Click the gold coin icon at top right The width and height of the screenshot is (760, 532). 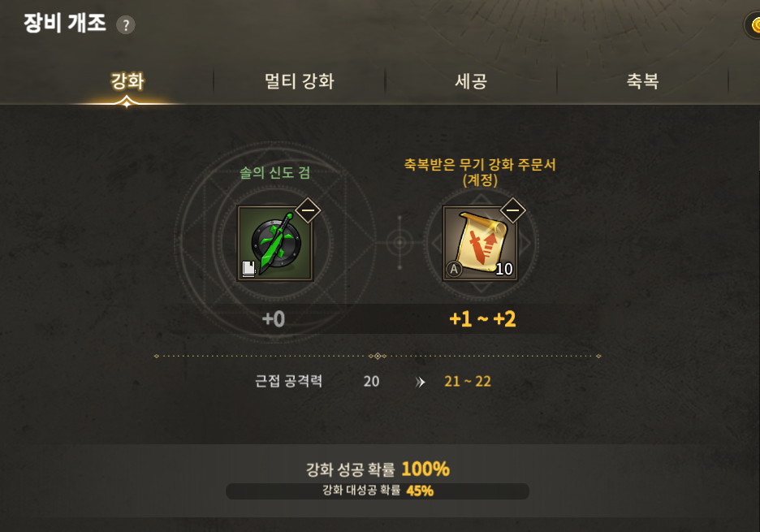[754, 24]
